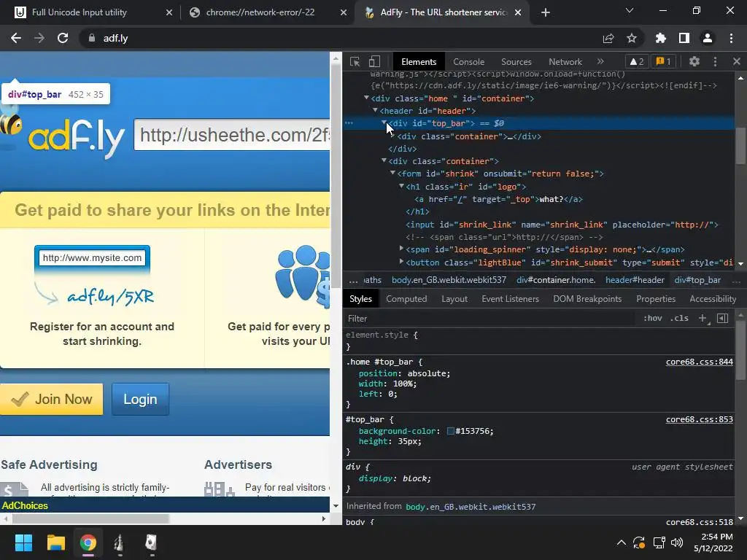Switch to the Console tab
Image resolution: width=747 pixels, height=560 pixels.
(x=468, y=62)
